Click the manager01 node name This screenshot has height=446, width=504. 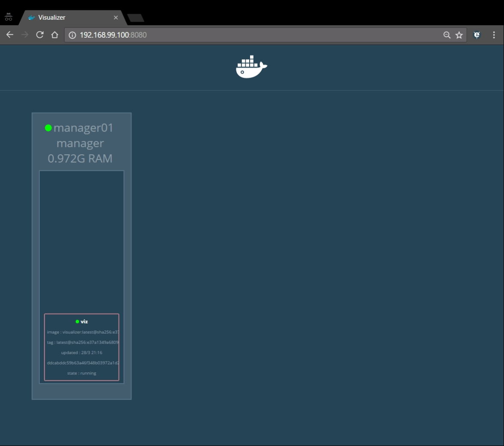(84, 128)
